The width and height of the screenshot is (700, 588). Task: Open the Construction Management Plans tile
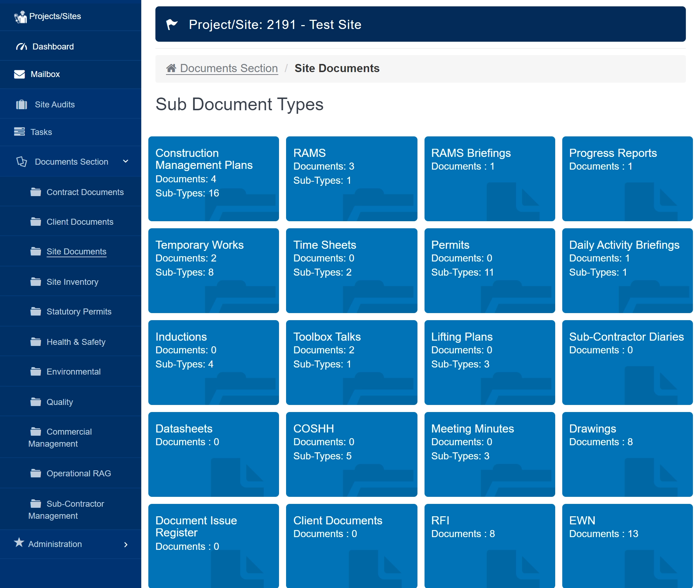[x=213, y=179]
